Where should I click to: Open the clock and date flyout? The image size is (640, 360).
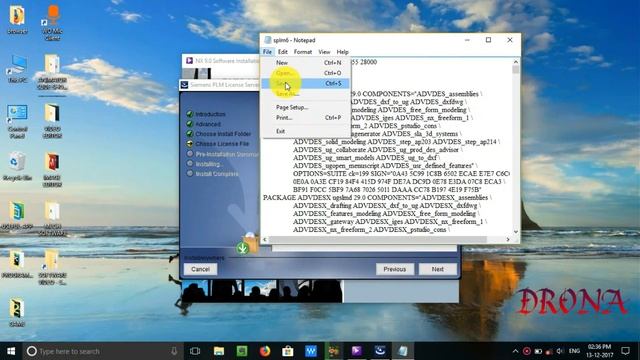pyautogui.click(x=599, y=351)
